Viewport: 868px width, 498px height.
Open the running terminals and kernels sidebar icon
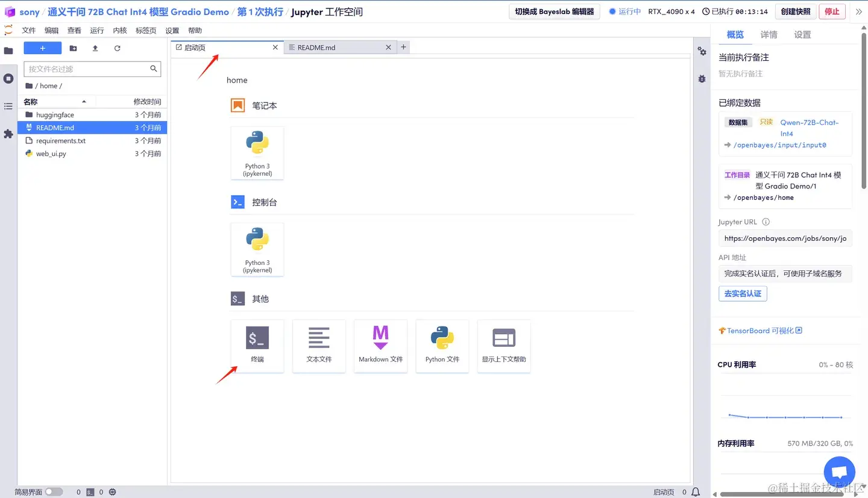pos(8,78)
